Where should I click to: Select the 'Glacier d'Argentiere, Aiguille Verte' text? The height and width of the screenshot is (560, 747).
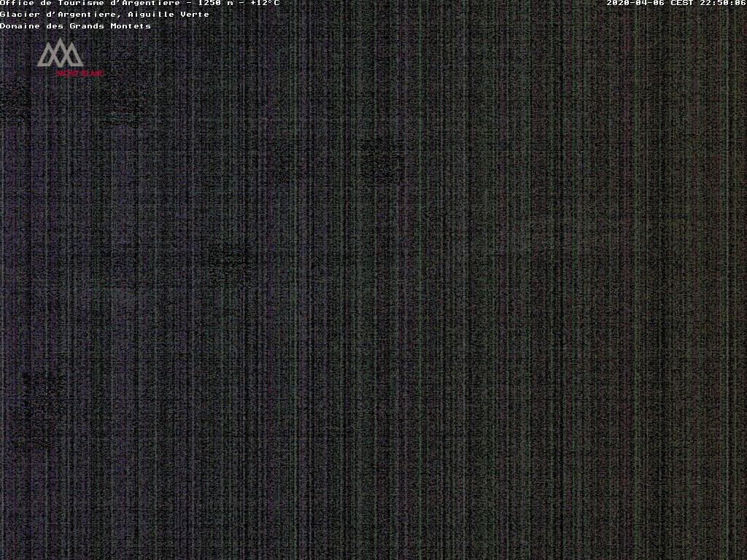[x=105, y=15]
